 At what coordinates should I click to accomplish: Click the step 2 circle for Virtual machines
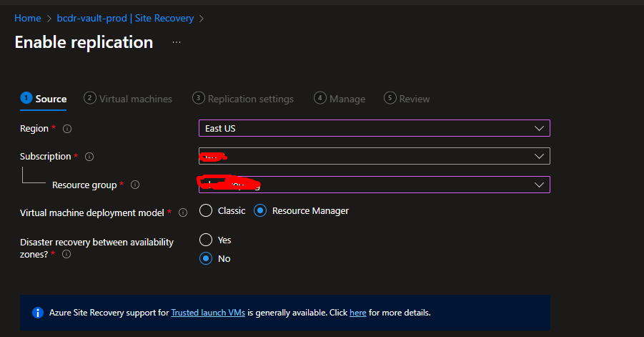tap(90, 98)
